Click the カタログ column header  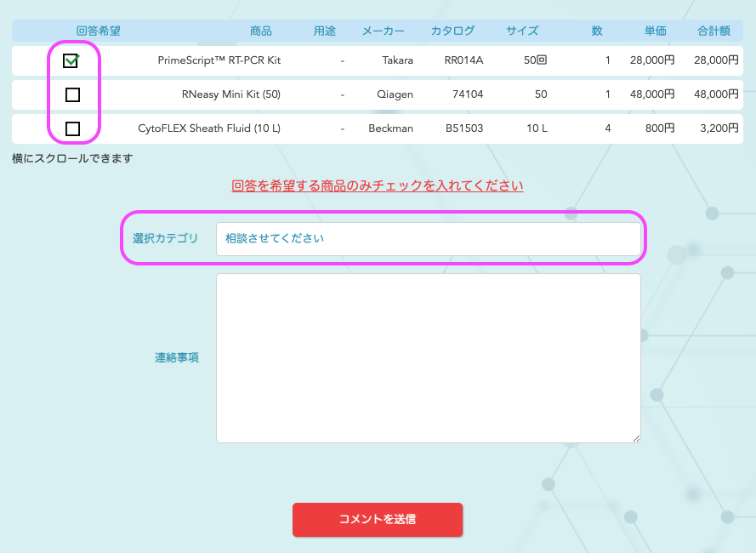[x=452, y=31]
